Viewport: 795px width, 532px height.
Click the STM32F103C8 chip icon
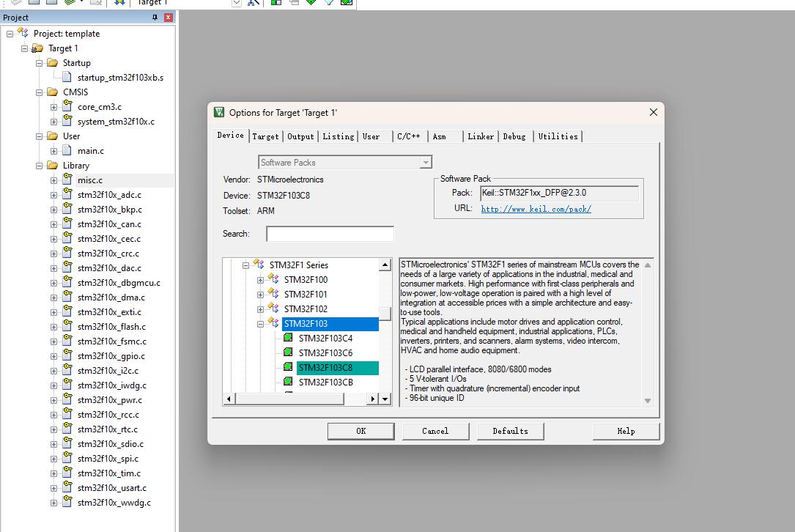click(x=288, y=366)
